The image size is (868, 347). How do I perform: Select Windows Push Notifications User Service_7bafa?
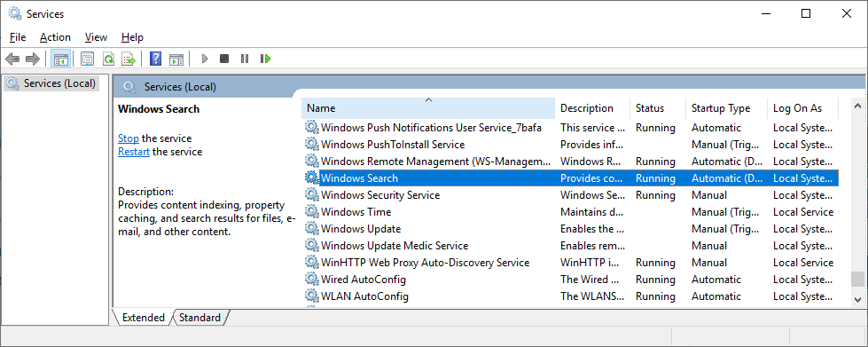[431, 128]
